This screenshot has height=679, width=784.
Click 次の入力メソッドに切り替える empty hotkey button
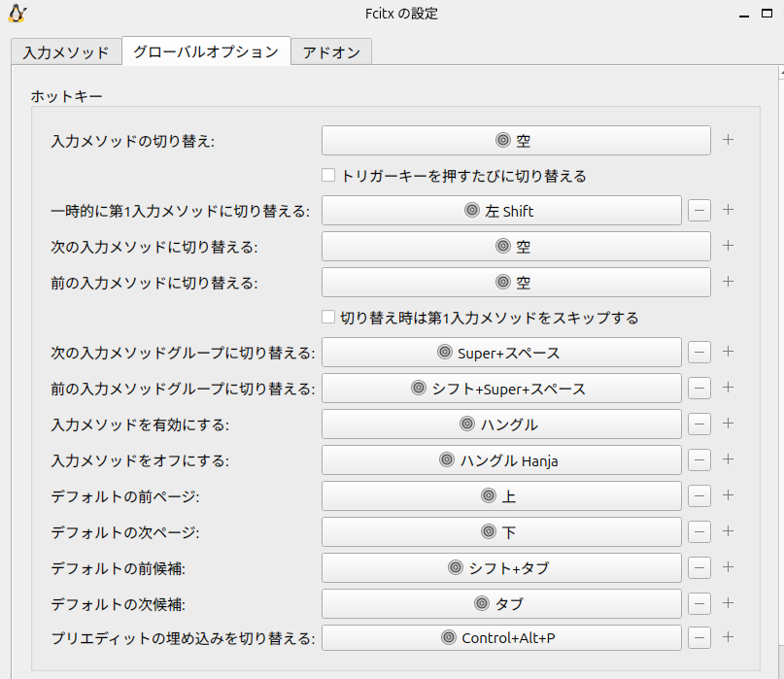516,246
